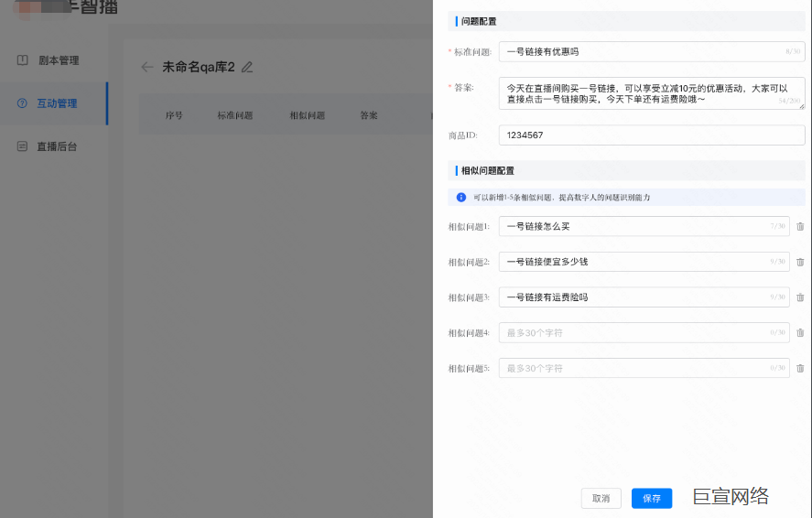The width and height of the screenshot is (812, 518).
Task: Click the 取消 button
Action: (x=601, y=499)
